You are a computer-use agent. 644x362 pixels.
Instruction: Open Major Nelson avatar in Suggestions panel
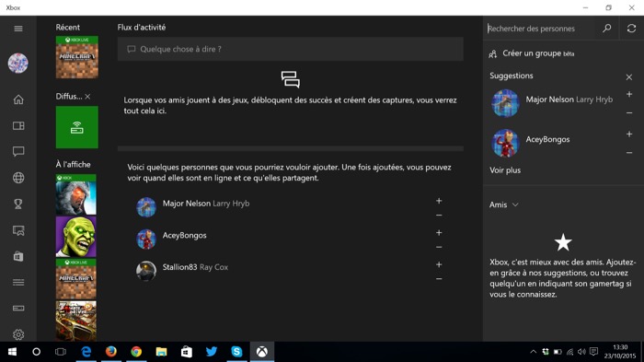tap(505, 103)
